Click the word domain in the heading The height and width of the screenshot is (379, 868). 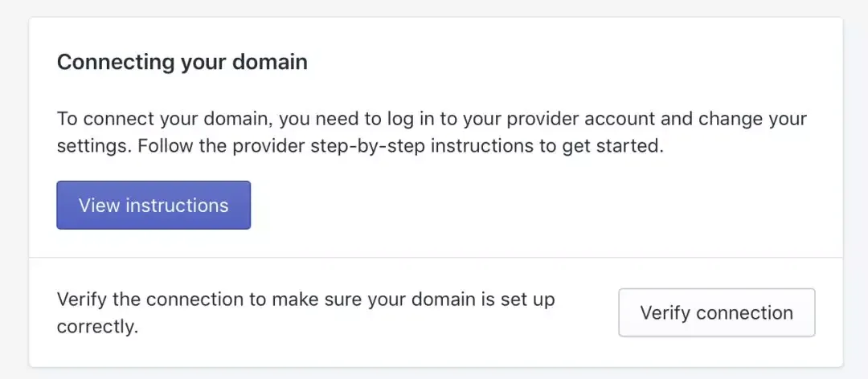pos(269,62)
